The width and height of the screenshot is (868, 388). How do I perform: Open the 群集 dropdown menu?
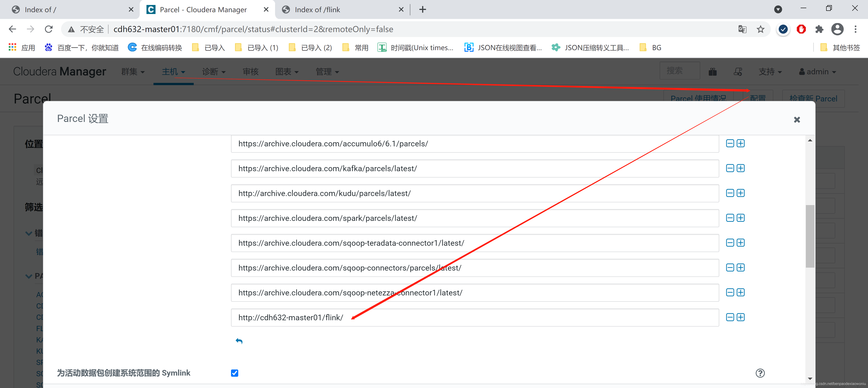pos(133,72)
